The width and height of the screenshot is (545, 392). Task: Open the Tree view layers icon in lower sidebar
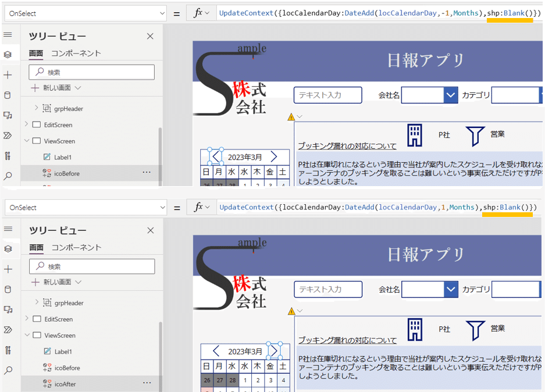pos(8,249)
